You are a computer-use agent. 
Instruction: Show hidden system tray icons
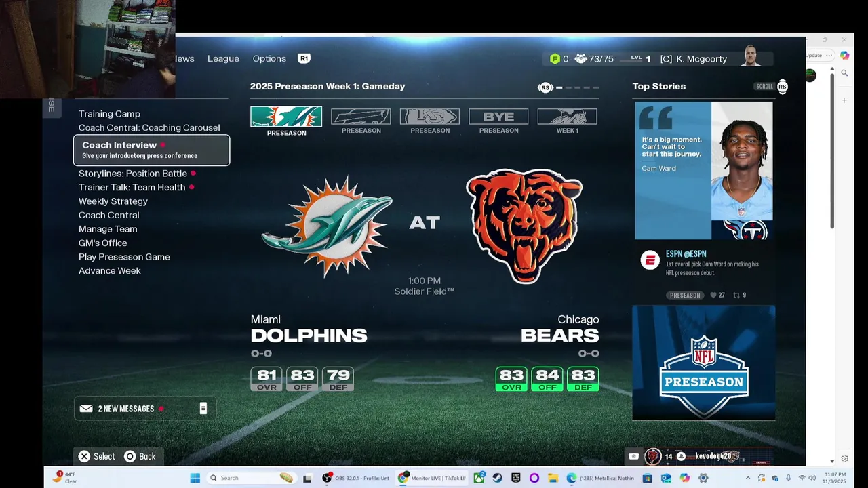(748, 478)
